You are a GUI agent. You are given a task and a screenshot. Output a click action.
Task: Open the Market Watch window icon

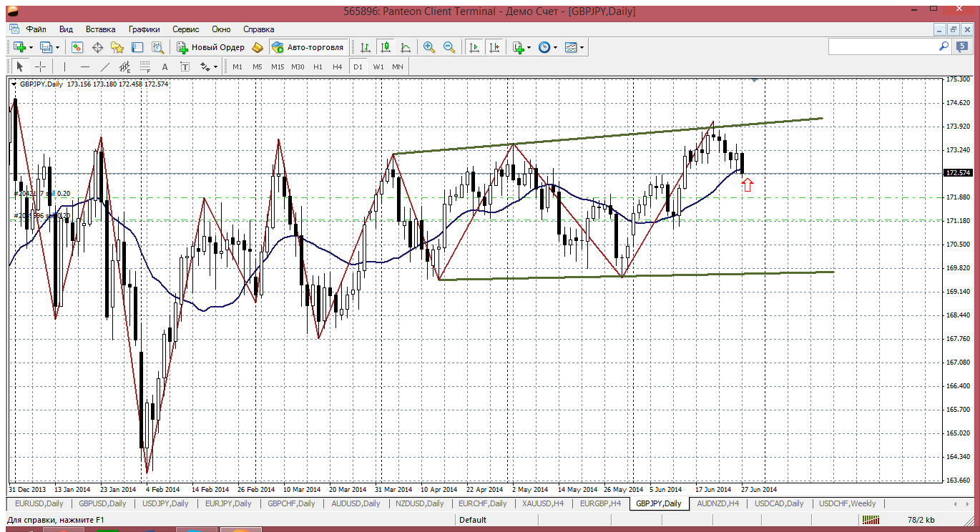click(x=77, y=47)
